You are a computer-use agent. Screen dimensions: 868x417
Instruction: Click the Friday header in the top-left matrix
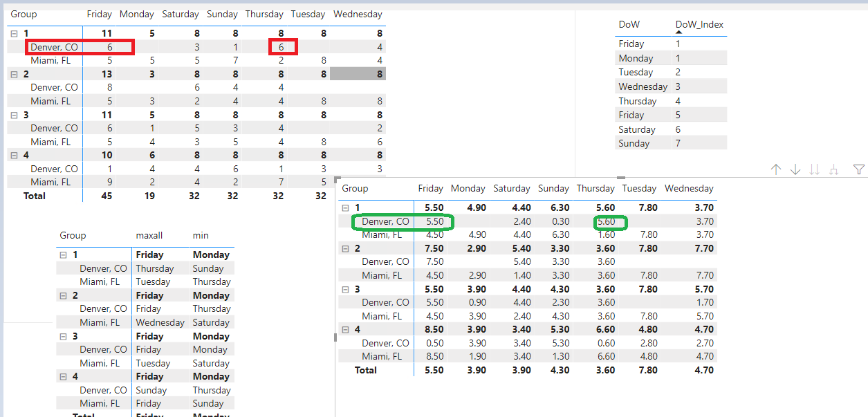[x=99, y=14]
